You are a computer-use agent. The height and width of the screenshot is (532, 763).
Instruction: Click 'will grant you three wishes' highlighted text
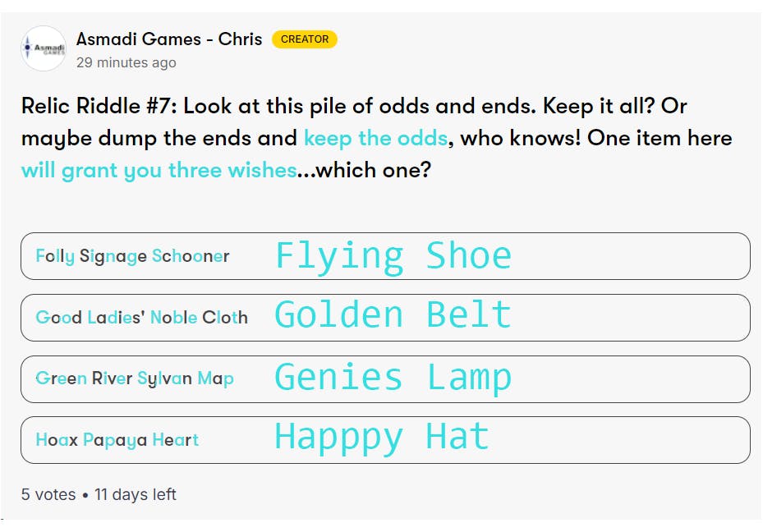159,170
